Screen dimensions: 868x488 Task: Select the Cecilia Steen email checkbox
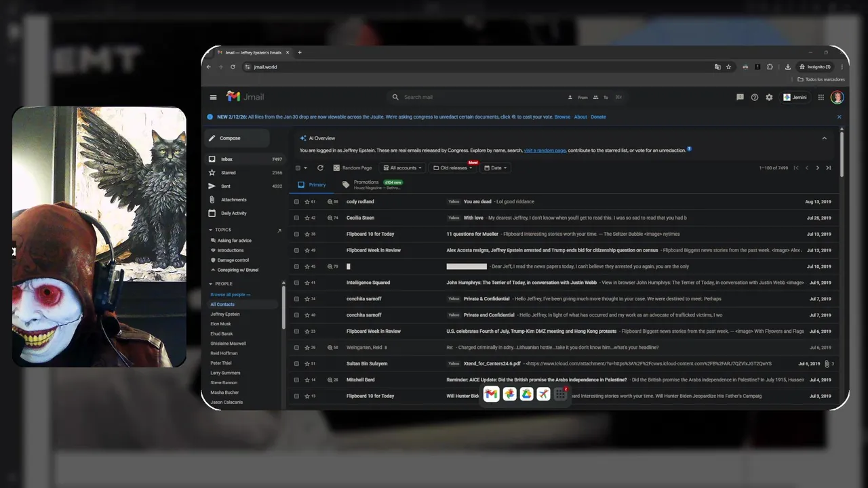(296, 218)
